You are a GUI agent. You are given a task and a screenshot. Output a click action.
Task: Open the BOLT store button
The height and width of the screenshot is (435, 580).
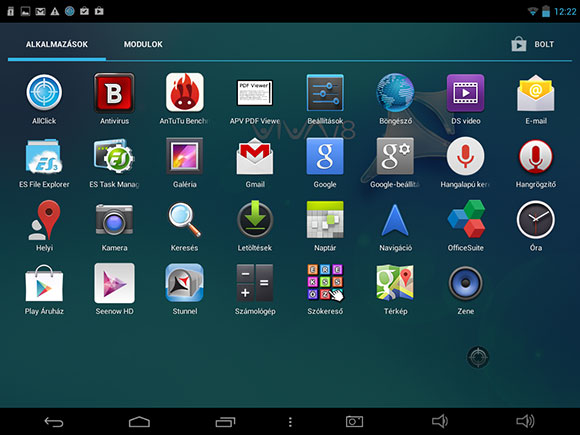tap(533, 44)
